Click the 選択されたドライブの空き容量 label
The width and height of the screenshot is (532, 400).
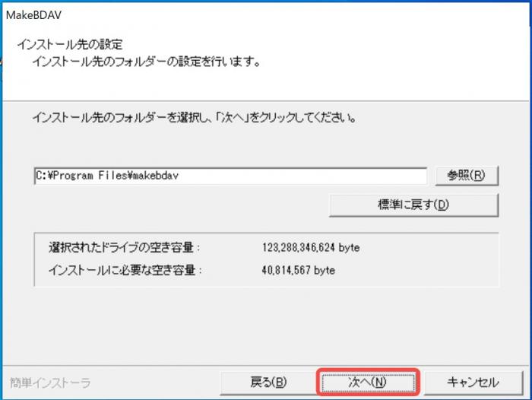coord(124,247)
